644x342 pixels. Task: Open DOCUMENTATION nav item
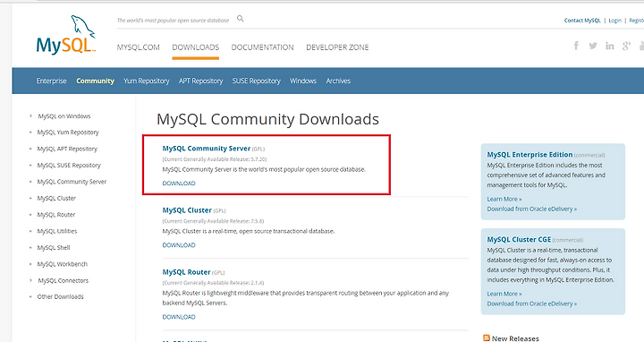tap(262, 47)
